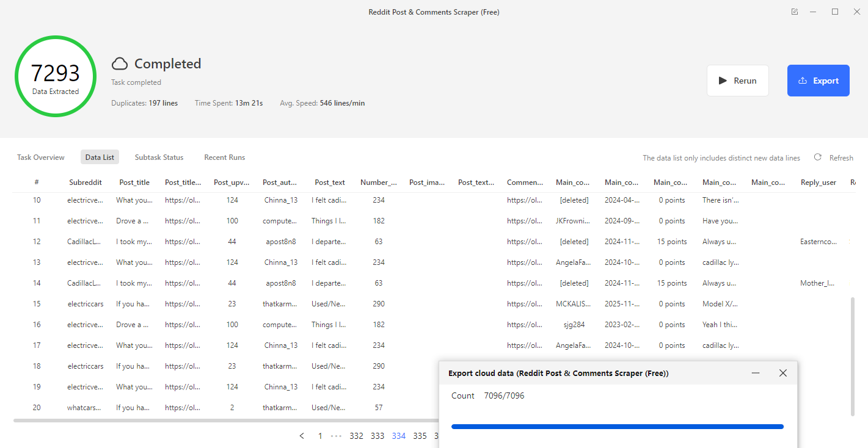Go to page 333 in pagination

pos(377,436)
